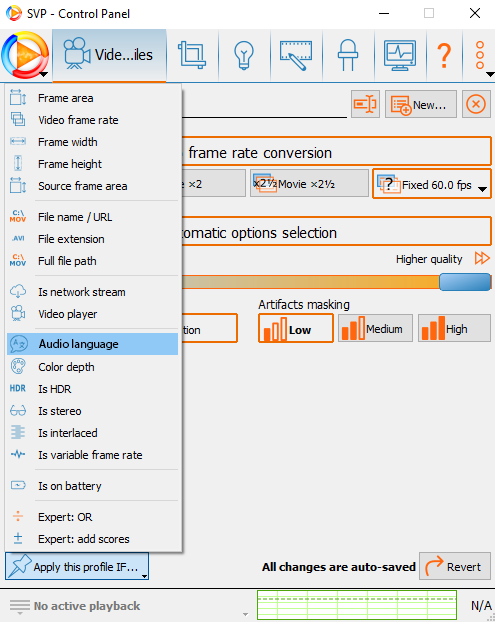Image resolution: width=495 pixels, height=622 pixels.
Task: Click the Revert button
Action: click(x=455, y=566)
